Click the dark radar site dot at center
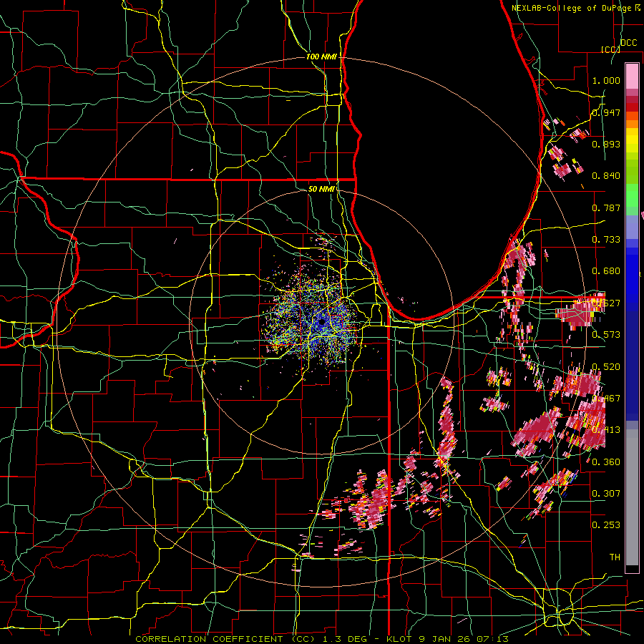Screen dimensions: 644x644 point(321,322)
